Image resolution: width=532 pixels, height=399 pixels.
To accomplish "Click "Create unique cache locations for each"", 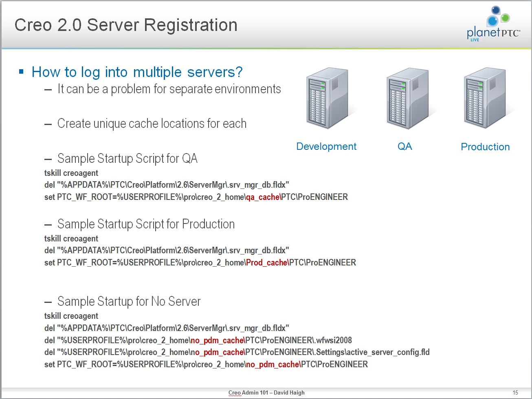I will coord(152,123).
